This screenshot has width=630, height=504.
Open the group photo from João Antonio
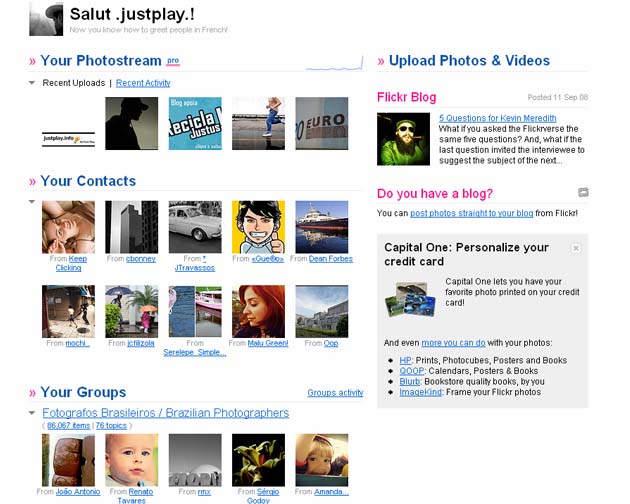pos(69,460)
